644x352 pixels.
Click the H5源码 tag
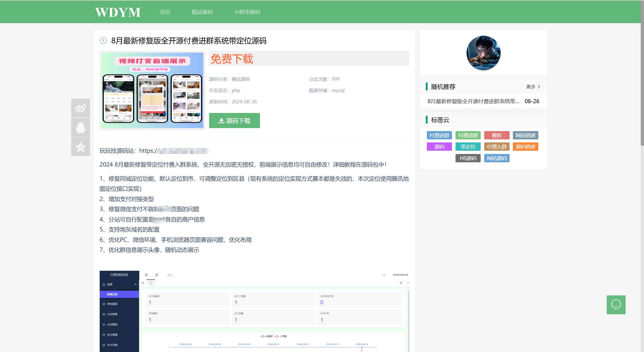468,158
